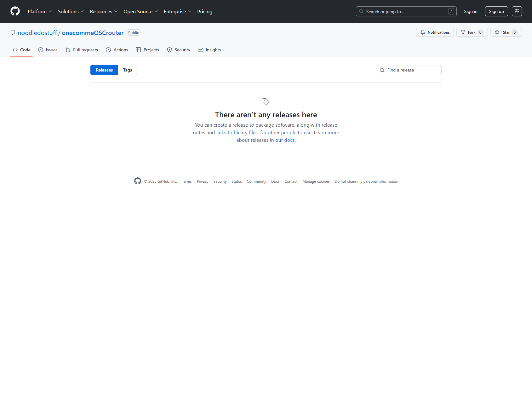Viewport: 532px width, 408px height.
Task: Open the Pull requests tab
Action: (x=82, y=50)
